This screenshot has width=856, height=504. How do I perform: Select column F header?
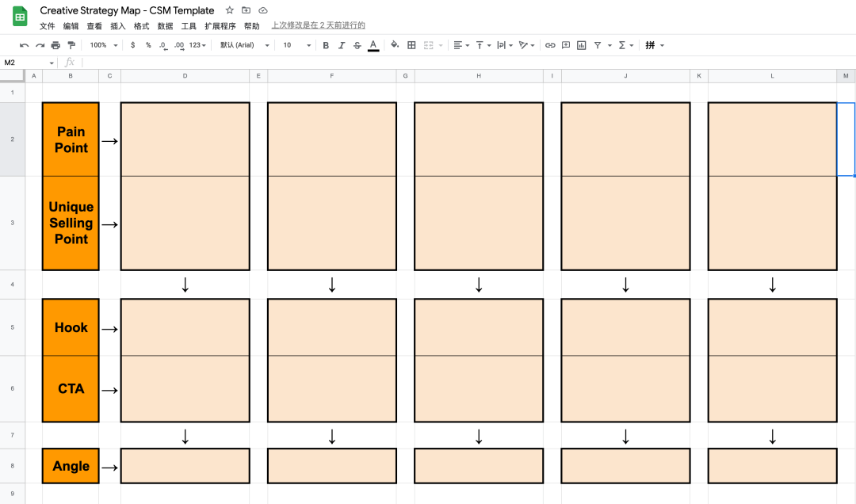click(x=332, y=76)
